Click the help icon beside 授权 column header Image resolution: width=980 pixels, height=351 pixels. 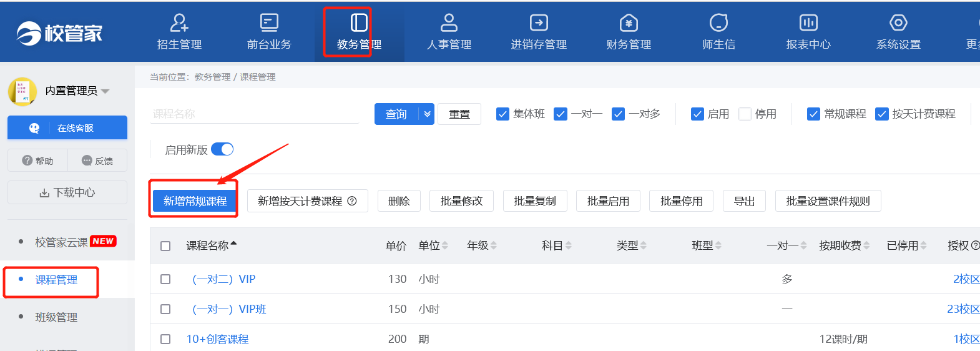976,245
